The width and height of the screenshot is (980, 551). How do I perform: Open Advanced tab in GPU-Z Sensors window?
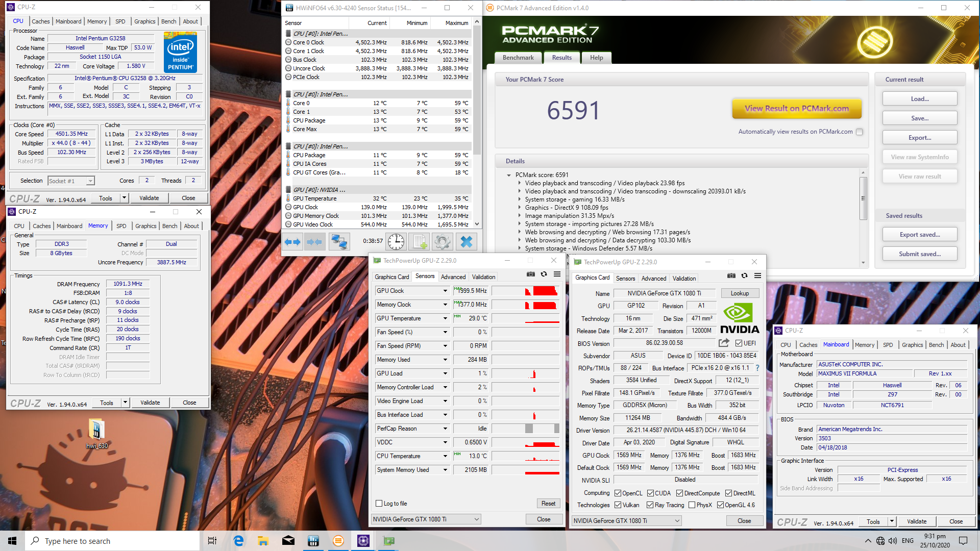point(453,277)
